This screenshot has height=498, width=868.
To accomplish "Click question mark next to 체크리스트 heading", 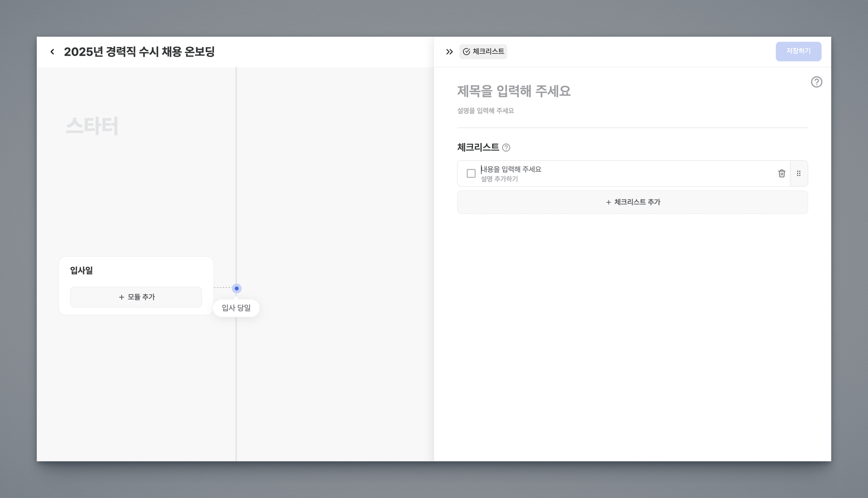I will (506, 148).
